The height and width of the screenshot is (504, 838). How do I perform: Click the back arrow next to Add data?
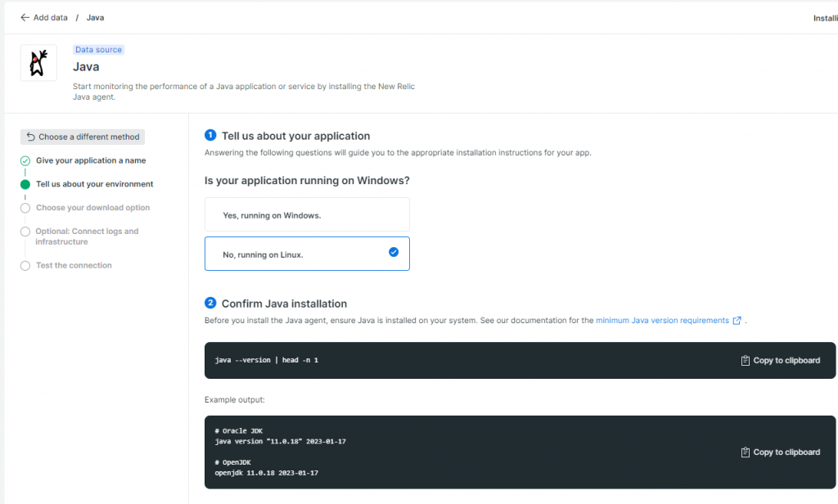[25, 17]
